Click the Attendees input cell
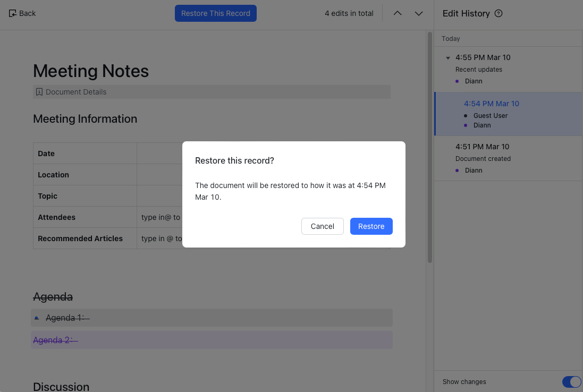This screenshot has width=583, height=392. (160, 217)
